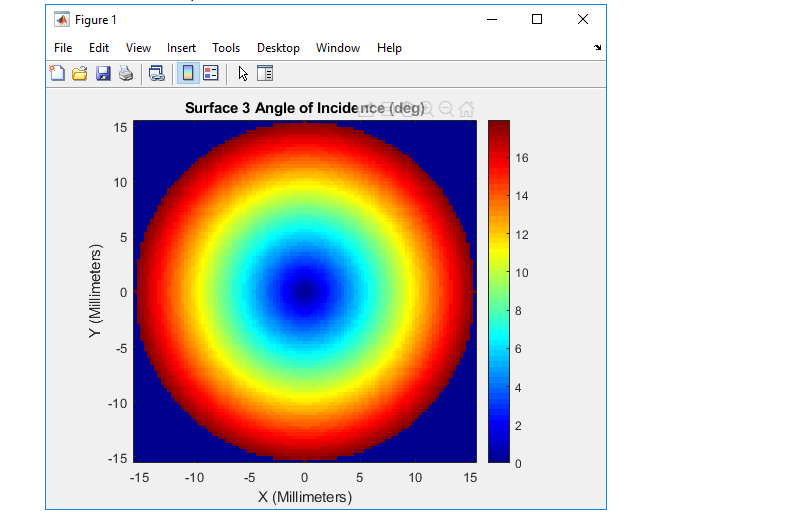The width and height of the screenshot is (809, 514).
Task: Create a new figure from toolbar
Action: pyautogui.click(x=58, y=73)
